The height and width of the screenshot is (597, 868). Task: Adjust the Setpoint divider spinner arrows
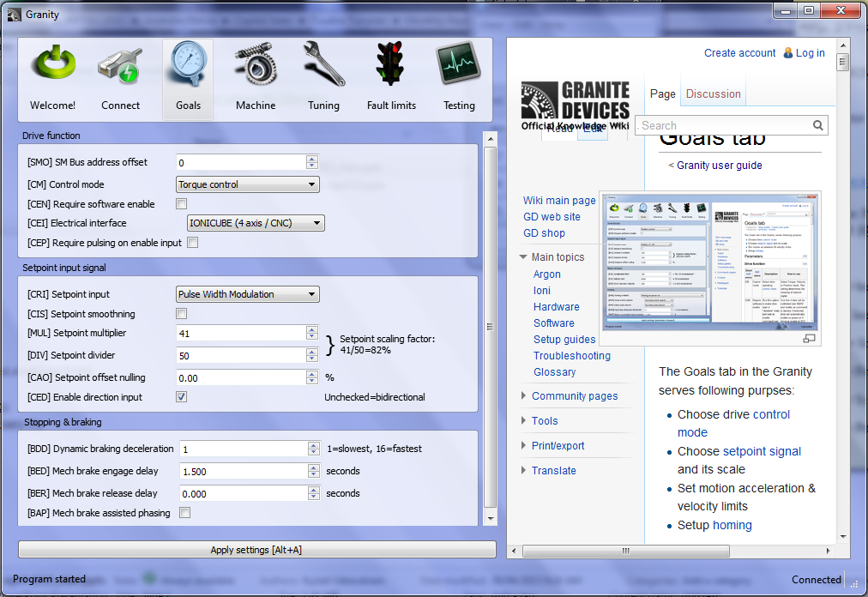pyautogui.click(x=312, y=356)
